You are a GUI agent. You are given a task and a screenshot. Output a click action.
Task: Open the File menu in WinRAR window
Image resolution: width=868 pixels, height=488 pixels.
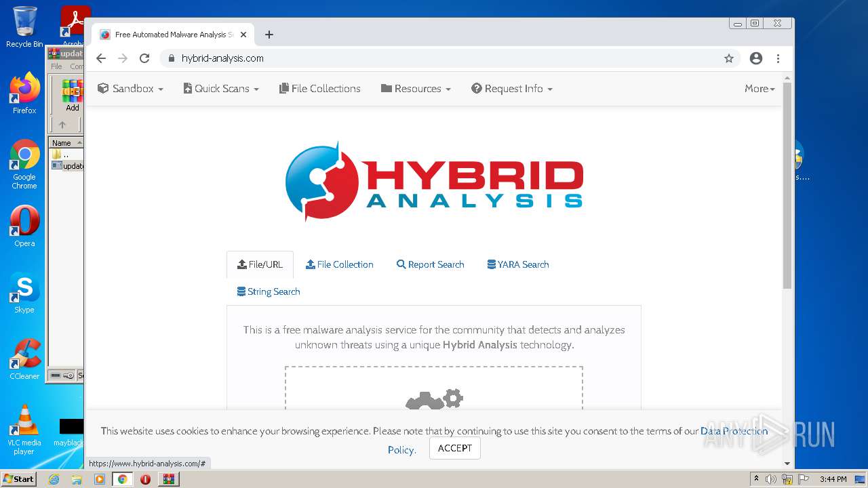click(x=56, y=66)
